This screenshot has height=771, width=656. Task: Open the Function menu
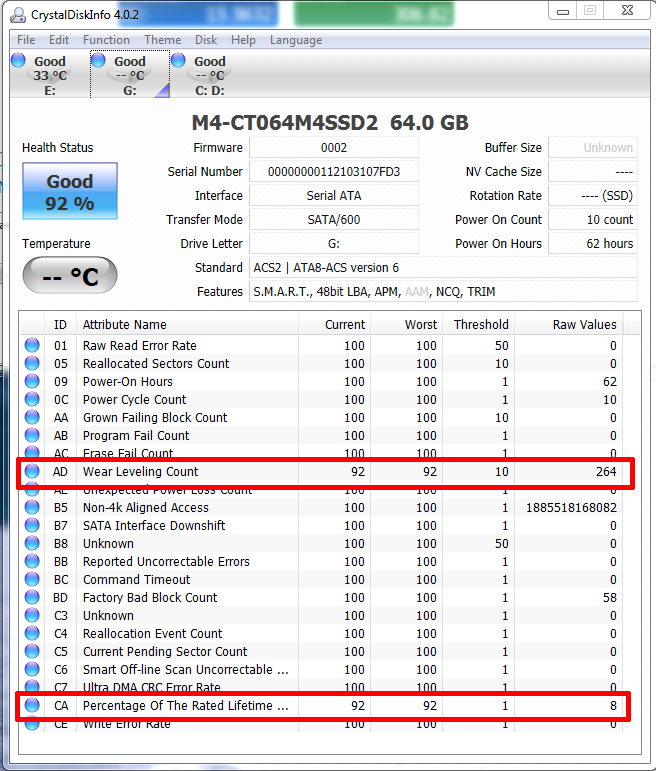tap(106, 40)
